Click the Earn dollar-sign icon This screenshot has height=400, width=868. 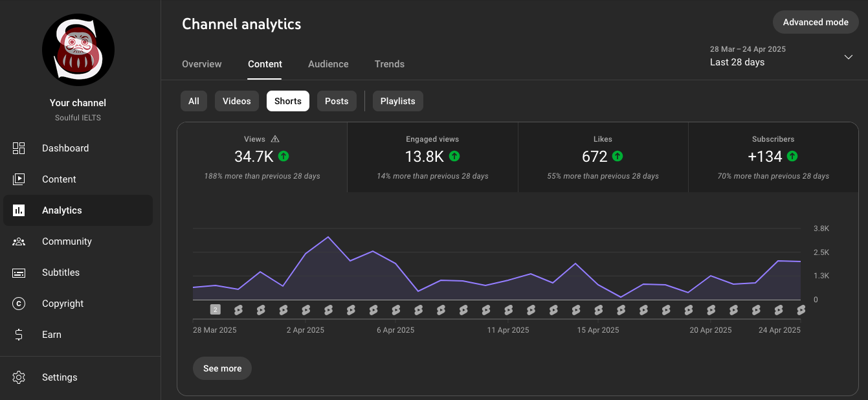[x=19, y=335]
